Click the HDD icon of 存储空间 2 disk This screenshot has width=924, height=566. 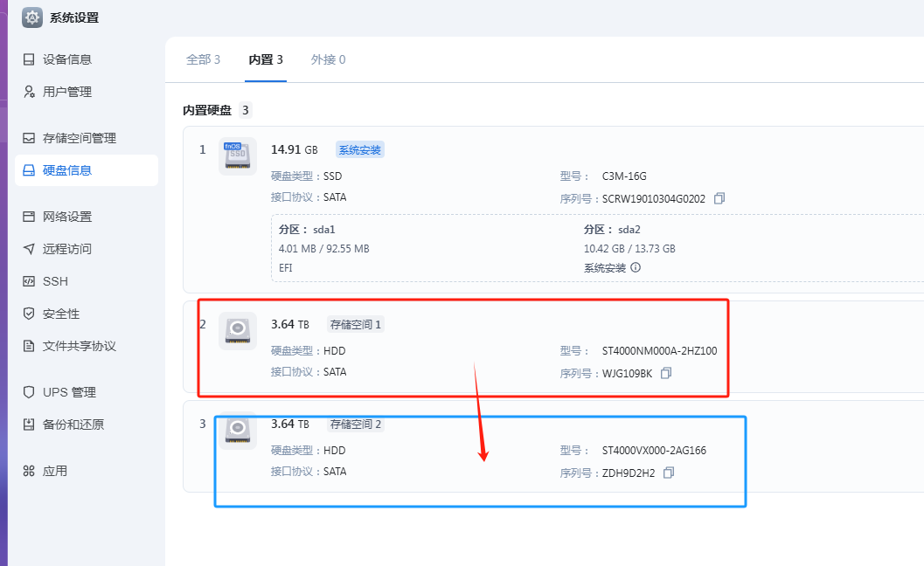pyautogui.click(x=238, y=431)
